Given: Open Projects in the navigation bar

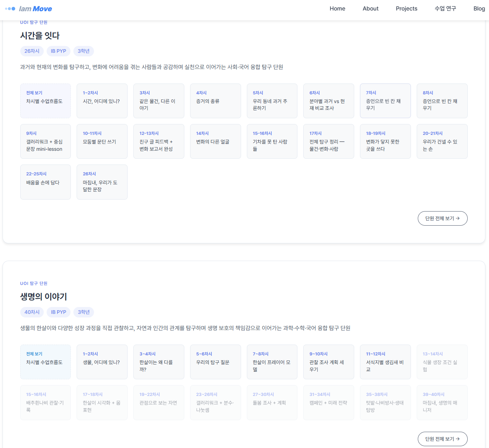Looking at the screenshot, I should point(406,9).
